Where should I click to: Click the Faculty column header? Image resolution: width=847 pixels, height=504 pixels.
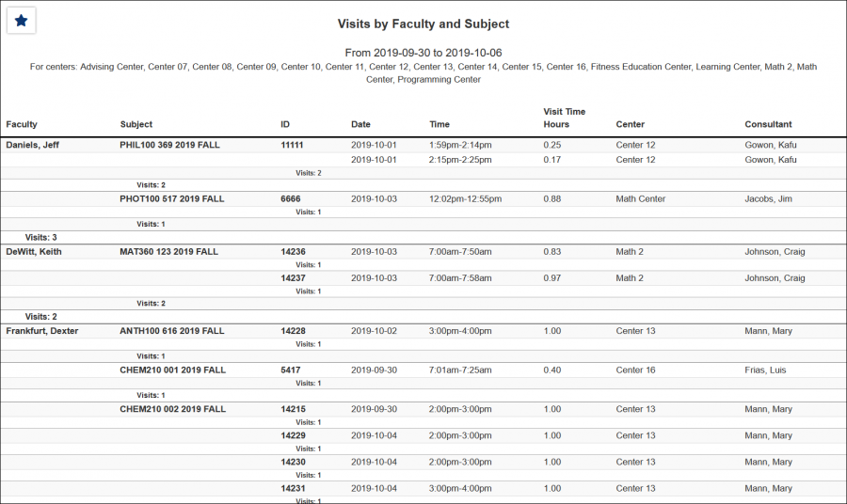pos(22,124)
